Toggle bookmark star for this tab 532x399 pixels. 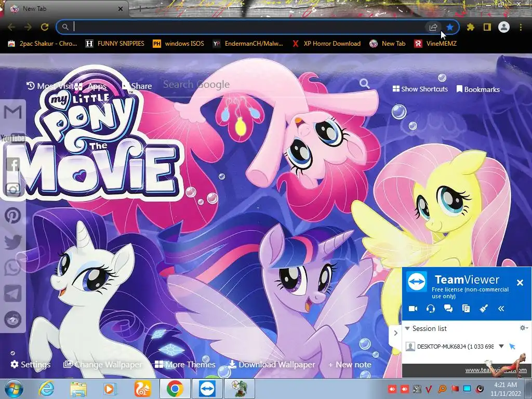(450, 27)
